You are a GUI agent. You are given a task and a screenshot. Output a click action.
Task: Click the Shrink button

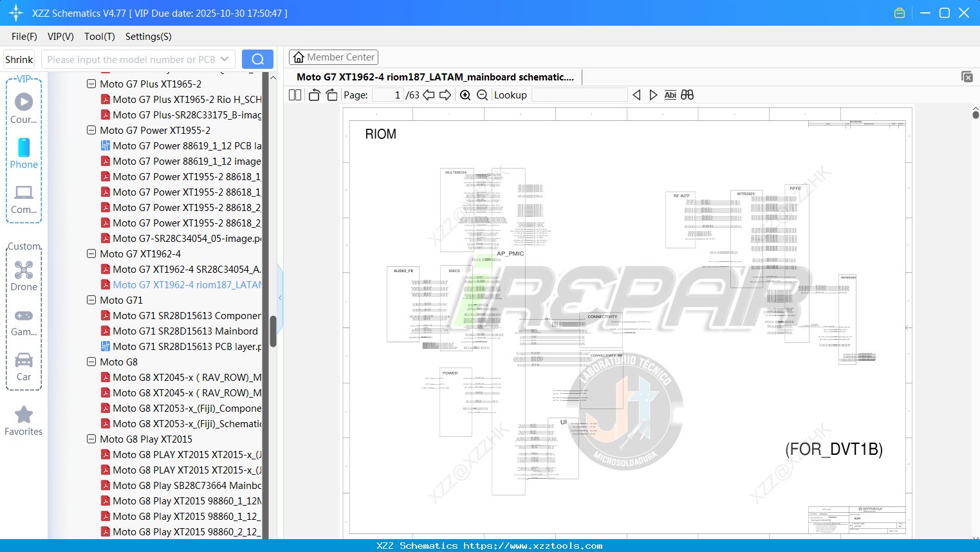click(19, 59)
